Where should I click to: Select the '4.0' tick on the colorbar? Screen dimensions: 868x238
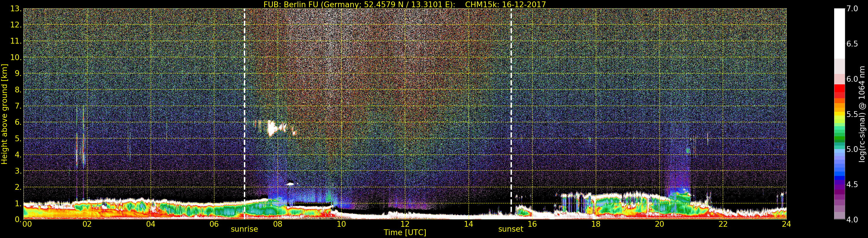(852, 220)
